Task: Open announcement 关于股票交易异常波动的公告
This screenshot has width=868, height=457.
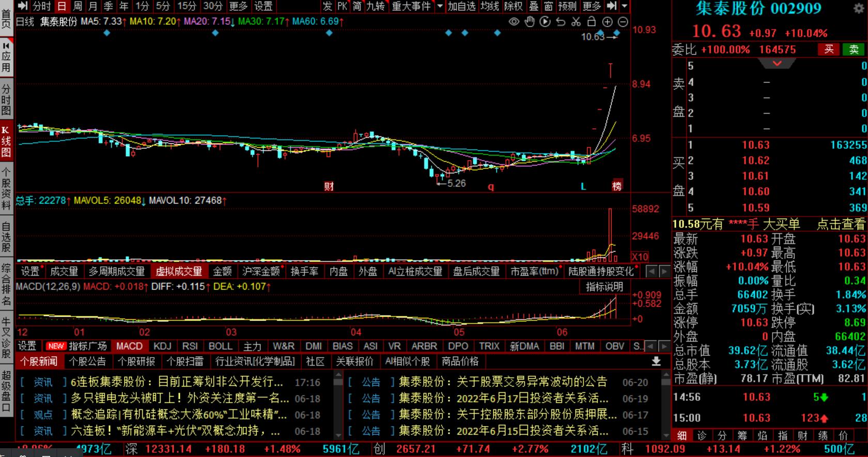Action: (x=503, y=382)
